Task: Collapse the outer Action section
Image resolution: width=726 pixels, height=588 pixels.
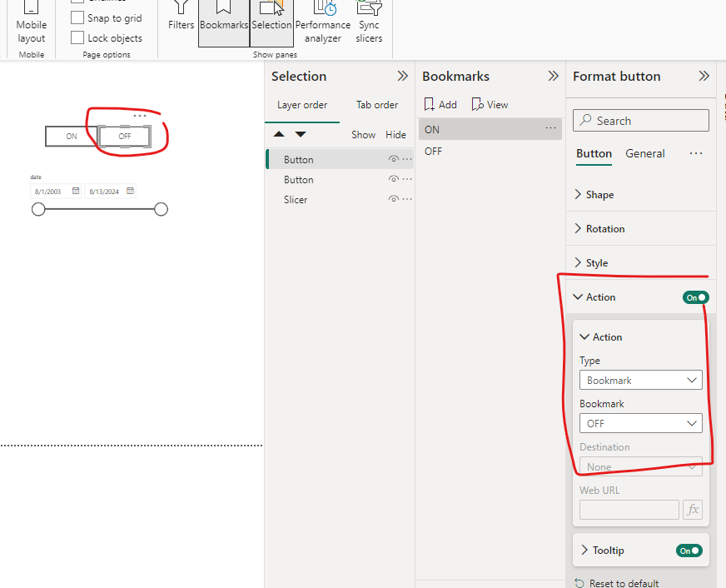Action: click(578, 296)
